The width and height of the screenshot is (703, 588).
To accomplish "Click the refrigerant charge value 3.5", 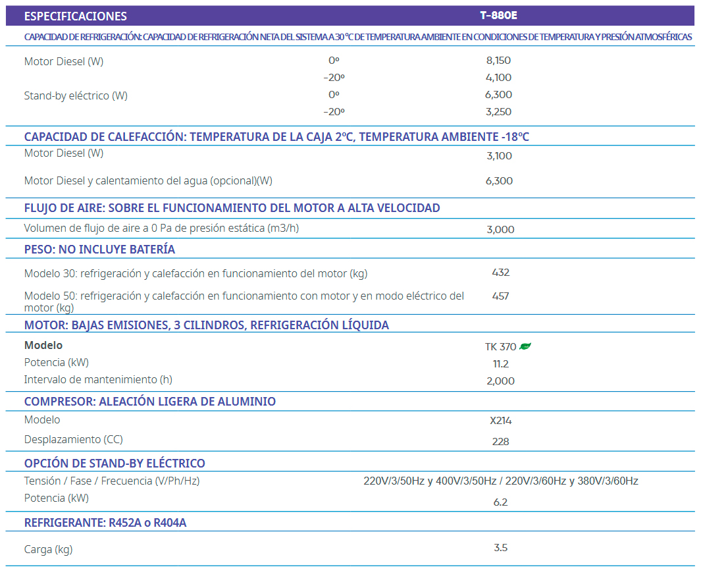I will (500, 548).
